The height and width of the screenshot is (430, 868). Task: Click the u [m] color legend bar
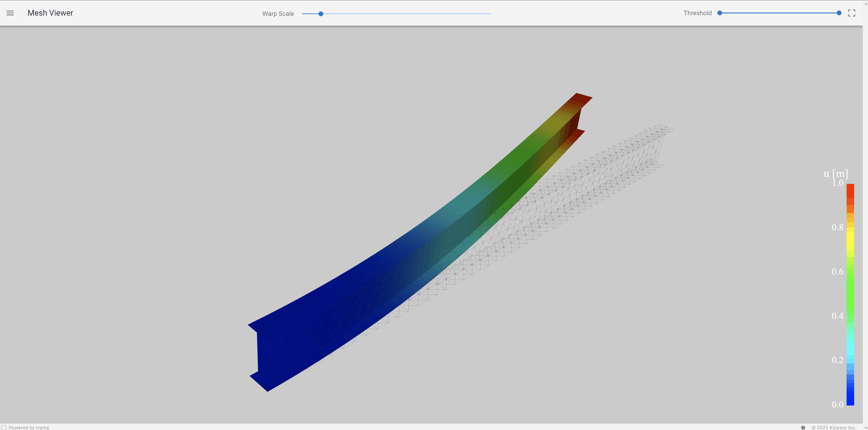[x=850, y=294]
